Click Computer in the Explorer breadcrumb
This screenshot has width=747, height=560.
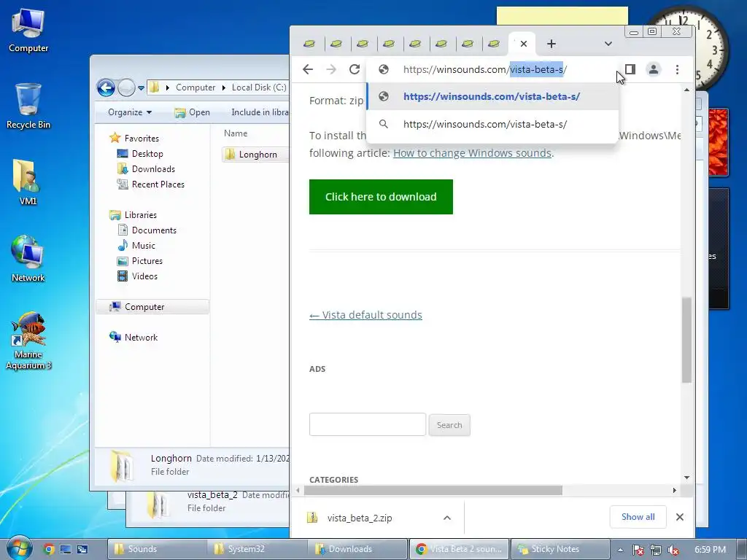click(196, 87)
